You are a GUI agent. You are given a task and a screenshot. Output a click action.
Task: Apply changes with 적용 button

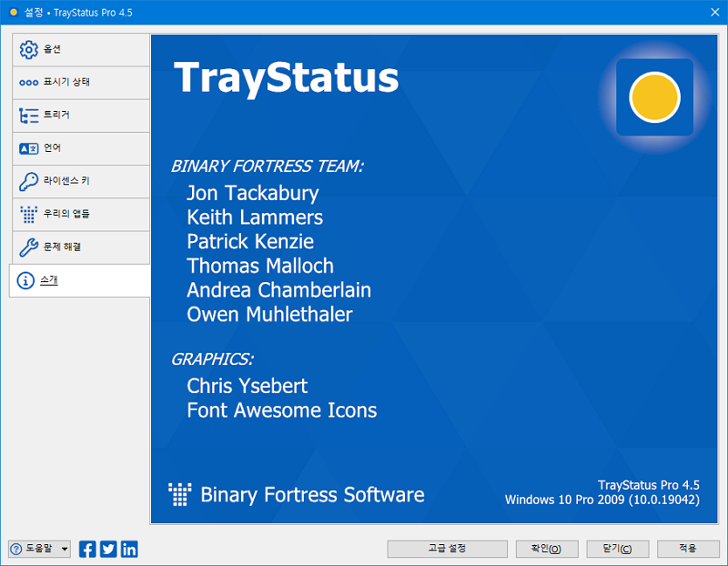pyautogui.click(x=688, y=549)
